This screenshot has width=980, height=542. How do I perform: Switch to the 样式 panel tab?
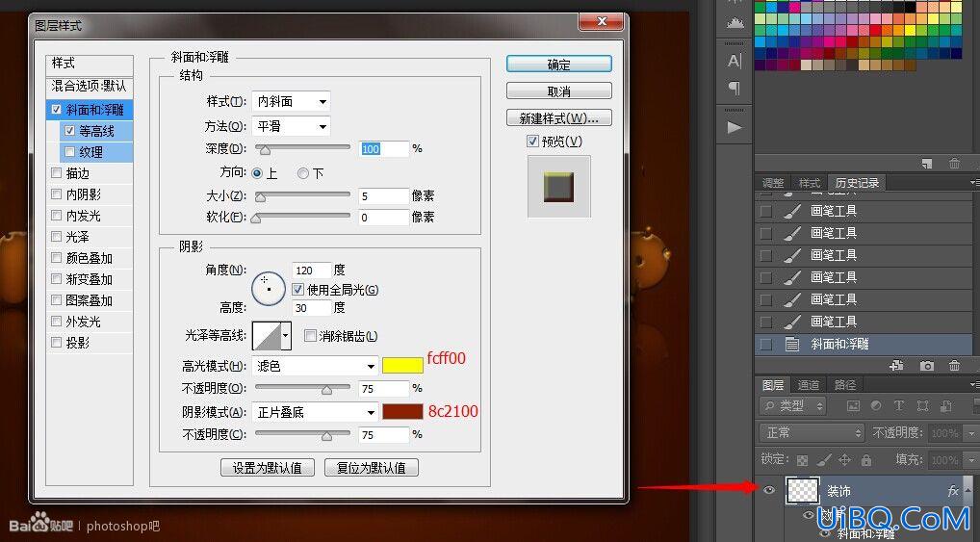[x=809, y=183]
